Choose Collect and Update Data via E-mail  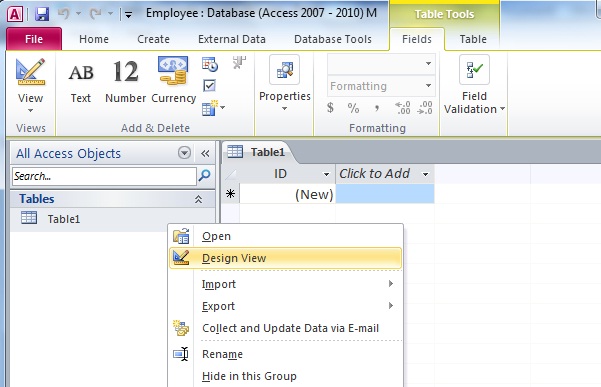pos(286,328)
